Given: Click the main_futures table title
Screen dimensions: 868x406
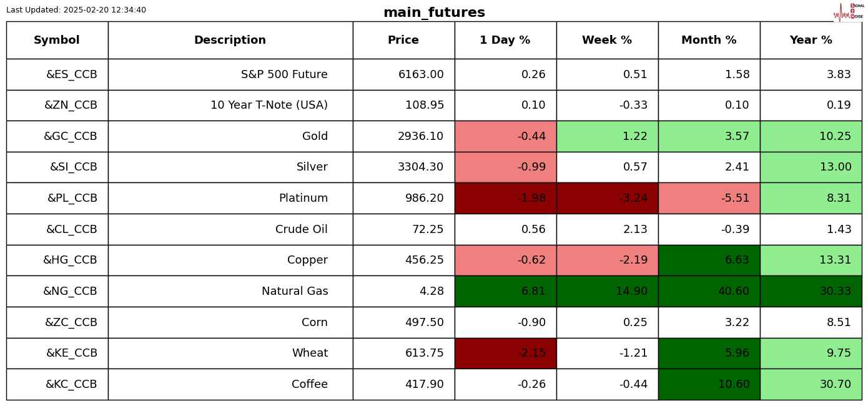Looking at the screenshot, I should point(434,13).
